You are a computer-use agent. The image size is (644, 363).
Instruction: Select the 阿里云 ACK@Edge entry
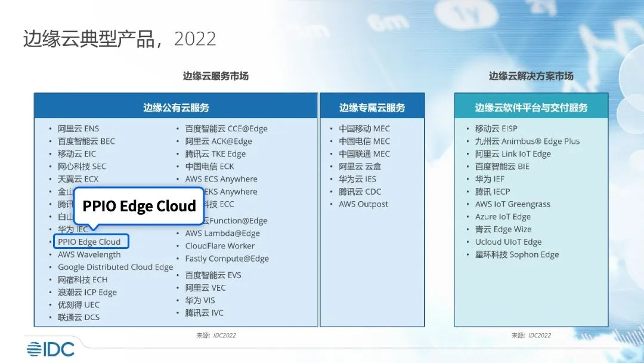click(x=218, y=141)
